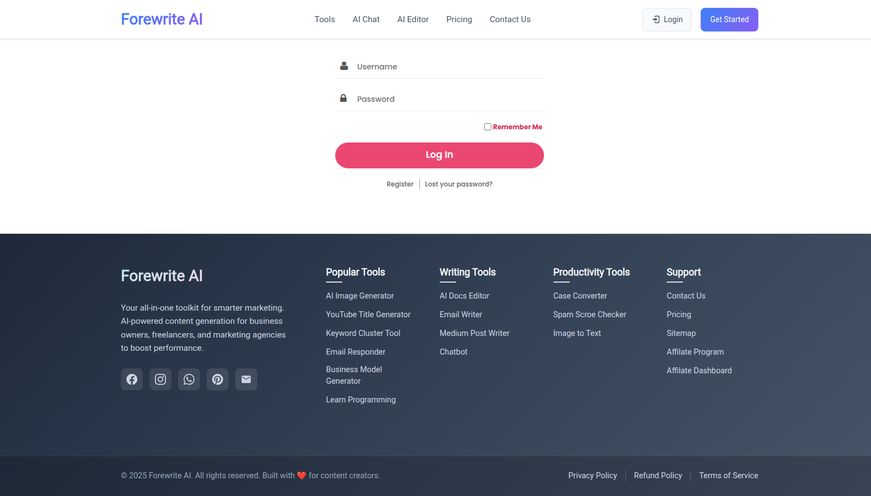Click the Forewrite AI header logo
Screen dimensions: 871x496
pyautogui.click(x=162, y=19)
